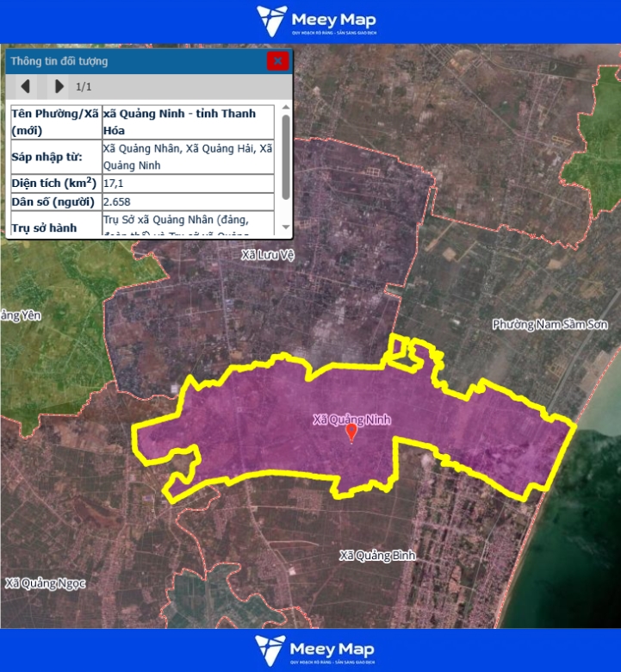Click the Diện tích (km²) row header
Viewport: 621px width, 672px height.
[54, 184]
